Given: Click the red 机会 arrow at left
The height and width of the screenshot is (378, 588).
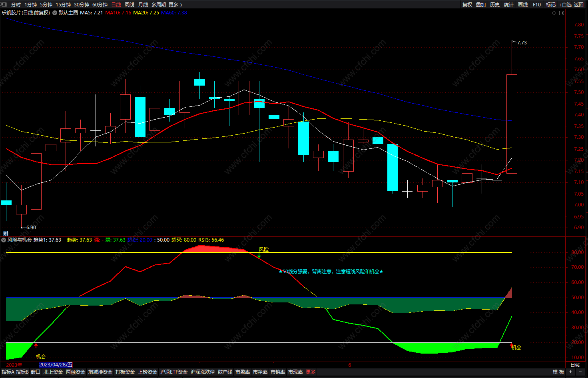Looking at the screenshot, I should pyautogui.click(x=36, y=345).
